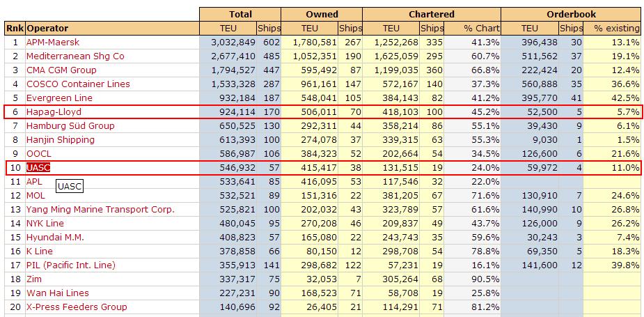Open X-Press Feeders Group link
Image resolution: width=644 pixels, height=317 pixels.
coord(77,307)
